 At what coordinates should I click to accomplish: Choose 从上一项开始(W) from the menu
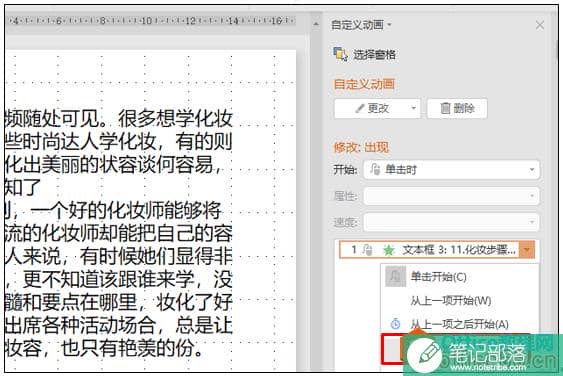tap(451, 300)
